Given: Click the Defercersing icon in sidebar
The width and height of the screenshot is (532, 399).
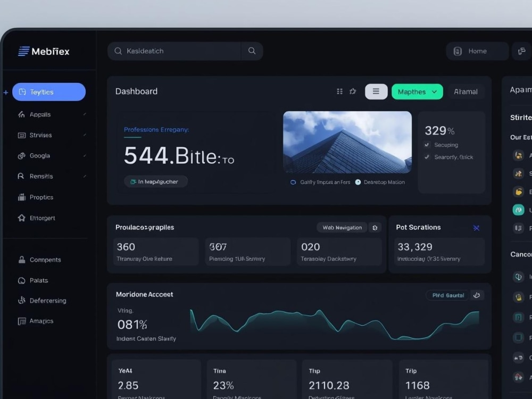Looking at the screenshot, I should pos(22,300).
